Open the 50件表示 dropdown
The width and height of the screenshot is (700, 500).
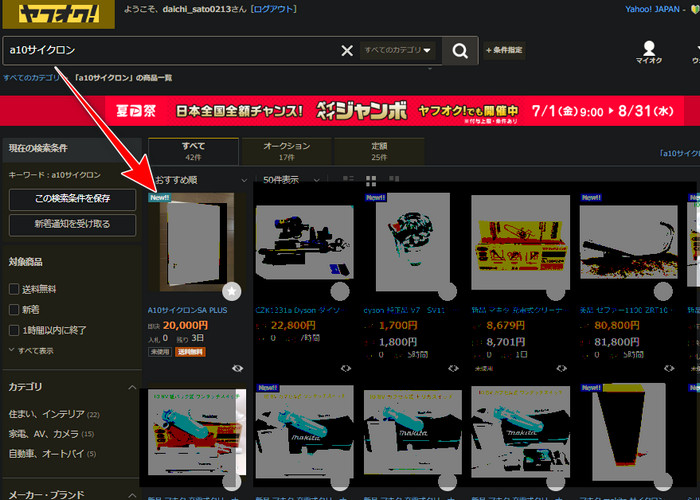click(291, 180)
